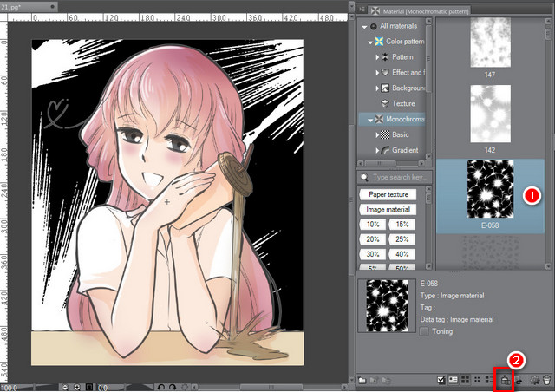555x392 pixels.
Task: Expand the Gradient folder
Action: pyautogui.click(x=377, y=151)
